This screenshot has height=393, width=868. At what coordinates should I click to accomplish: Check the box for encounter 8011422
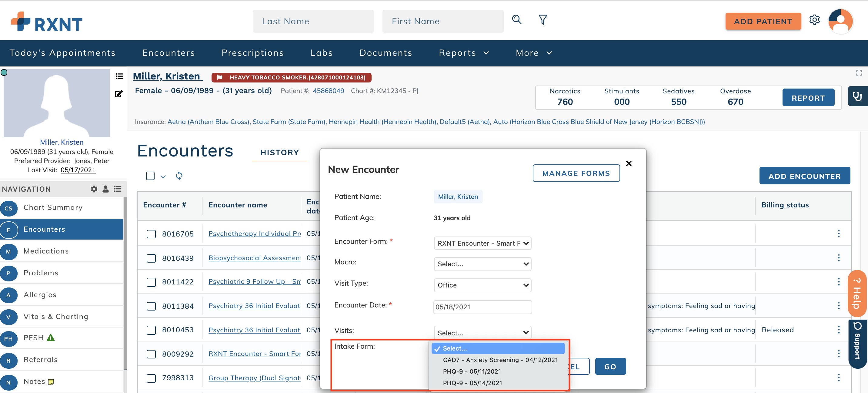(151, 282)
